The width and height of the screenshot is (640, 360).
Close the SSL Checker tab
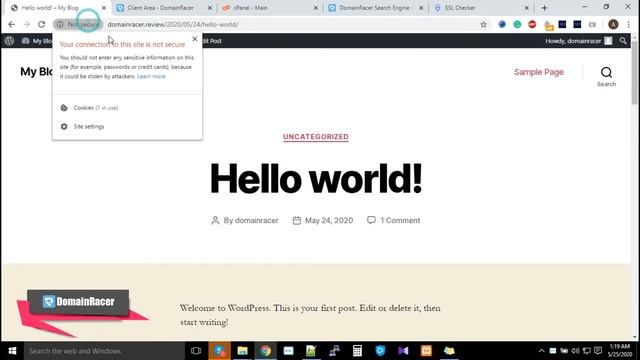coord(527,8)
